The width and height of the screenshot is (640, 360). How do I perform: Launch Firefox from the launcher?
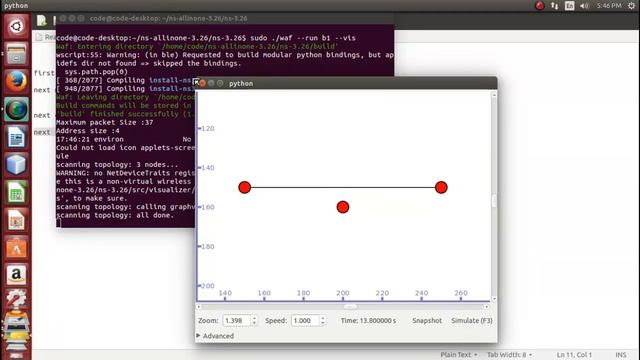pos(16,82)
